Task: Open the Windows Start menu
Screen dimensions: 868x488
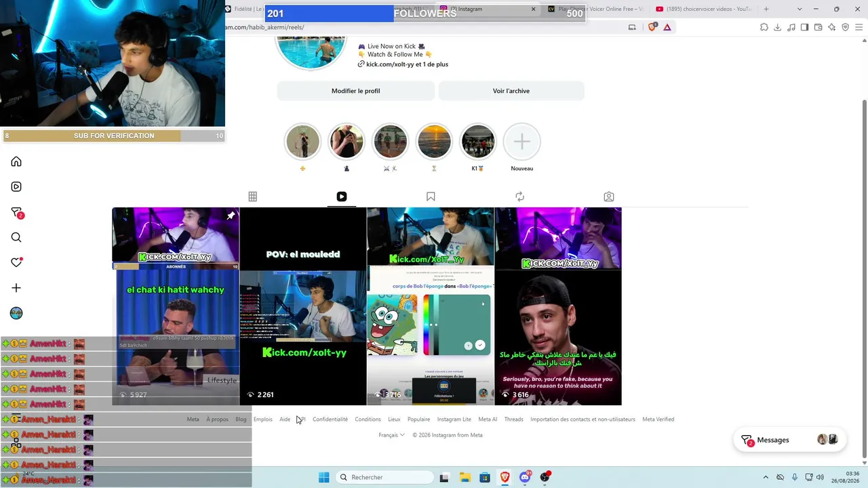Action: [324, 477]
